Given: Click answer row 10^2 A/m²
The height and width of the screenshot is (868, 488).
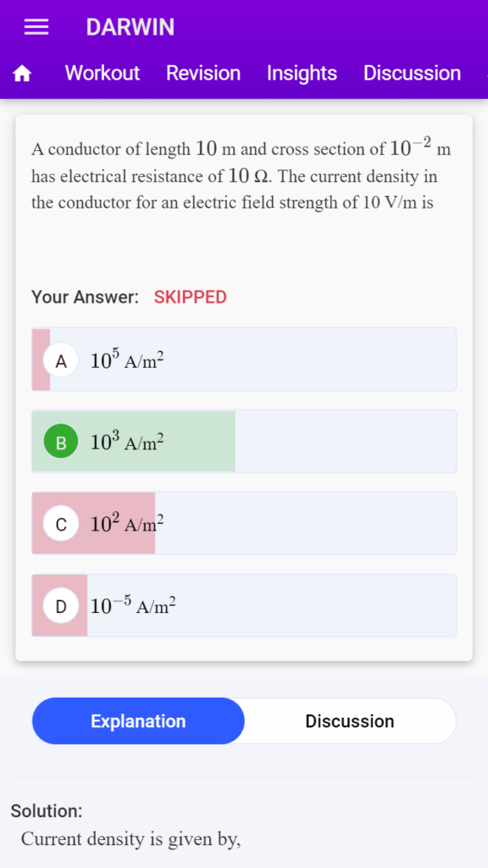Looking at the screenshot, I should (244, 523).
